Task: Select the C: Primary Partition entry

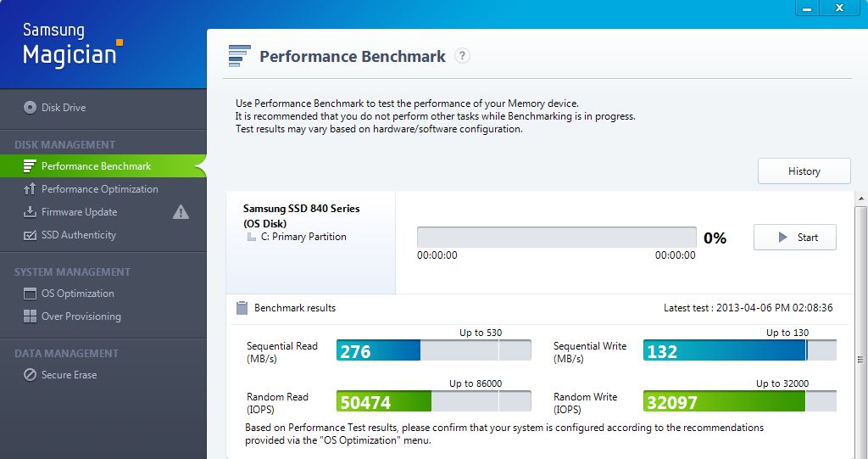Action: 303,237
